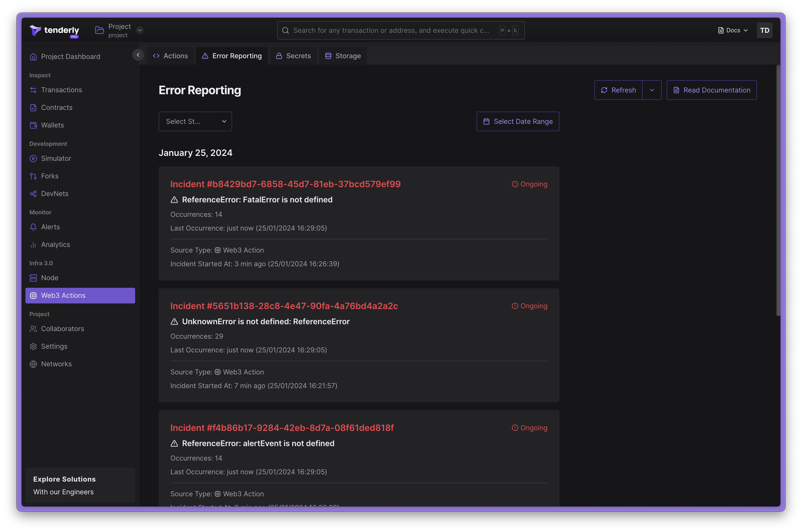
Task: Click the Contracts file icon
Action: 33,108
